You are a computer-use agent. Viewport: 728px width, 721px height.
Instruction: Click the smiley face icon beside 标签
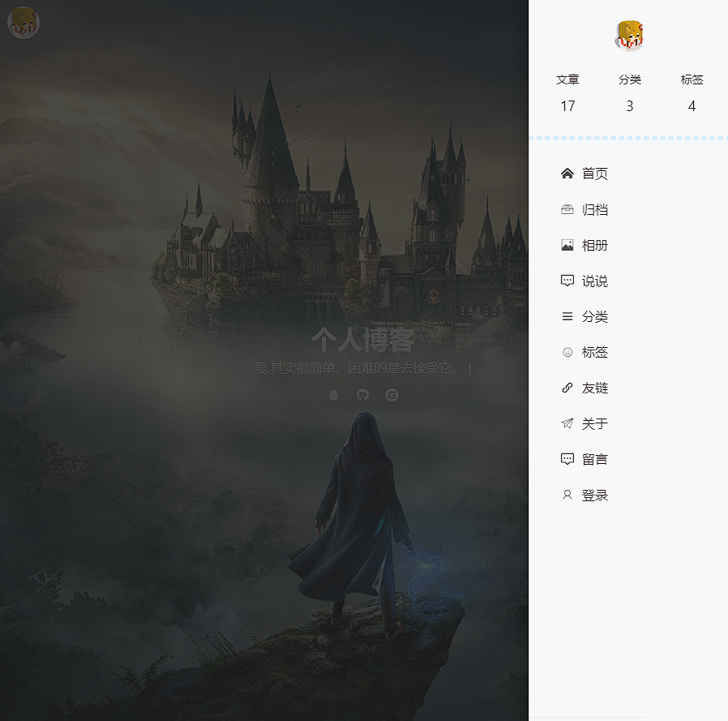point(567,352)
